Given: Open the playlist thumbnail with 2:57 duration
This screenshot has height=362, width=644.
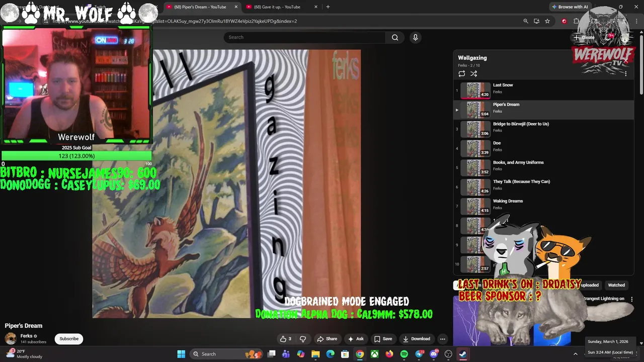Looking at the screenshot, I should click(475, 264).
